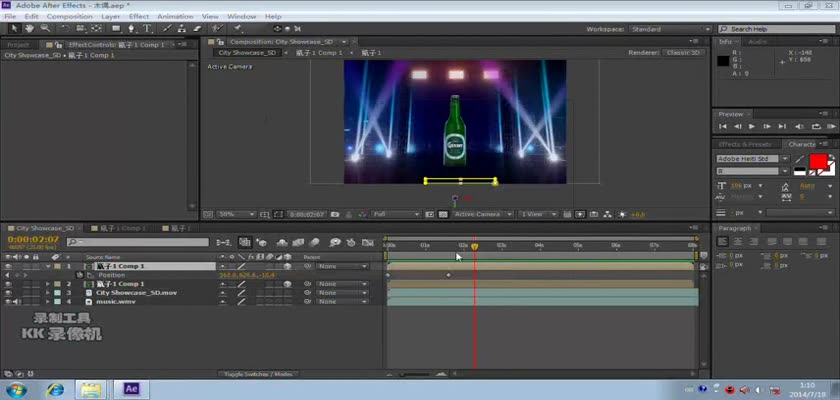Pick the Eraser tool
The height and width of the screenshot is (400, 840).
(195, 29)
